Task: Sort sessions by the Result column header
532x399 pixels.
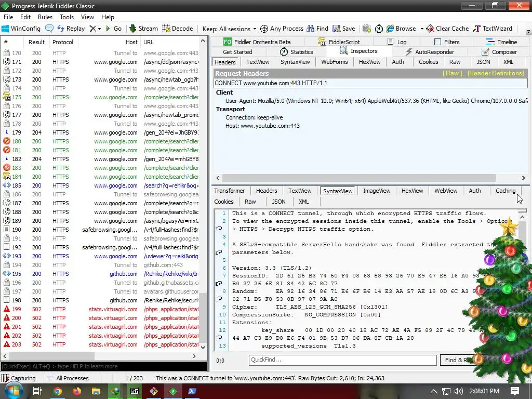Action: coord(37,42)
